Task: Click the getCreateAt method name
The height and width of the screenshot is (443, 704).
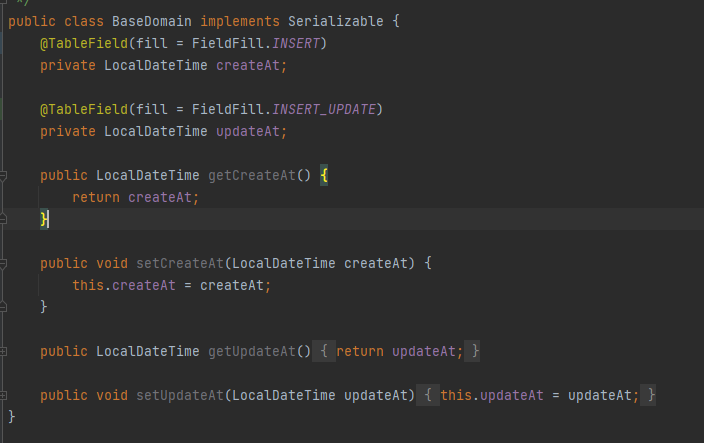Action: point(252,175)
